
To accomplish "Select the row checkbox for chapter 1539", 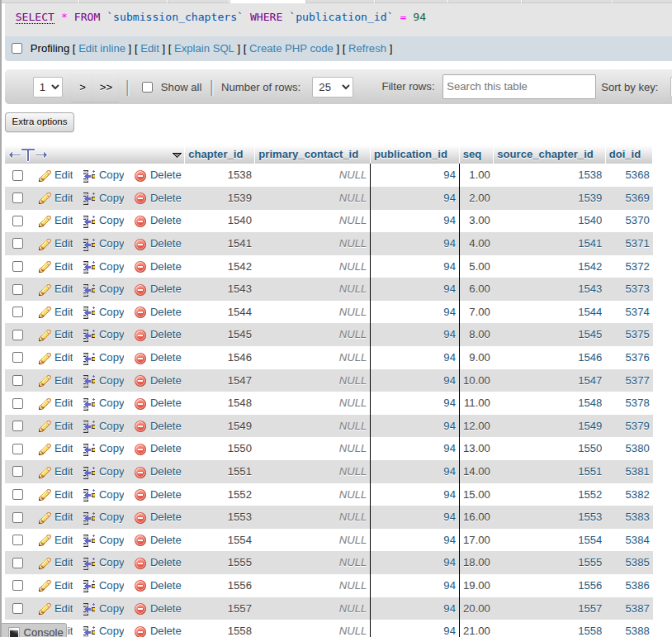I will (18, 198).
